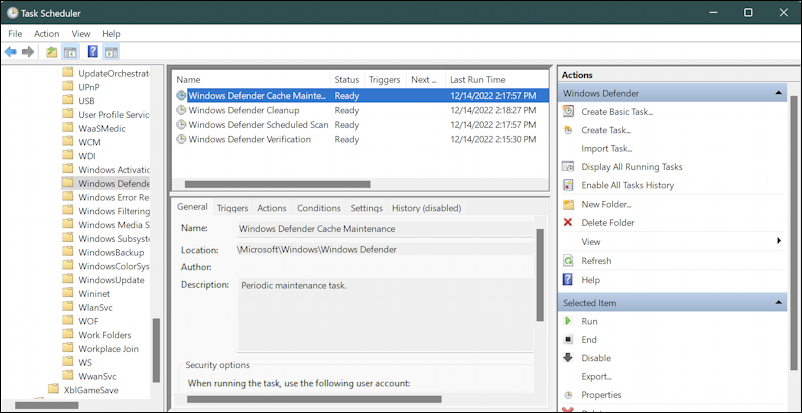Switch to the Conditions tab
The width and height of the screenshot is (802, 413).
(319, 208)
